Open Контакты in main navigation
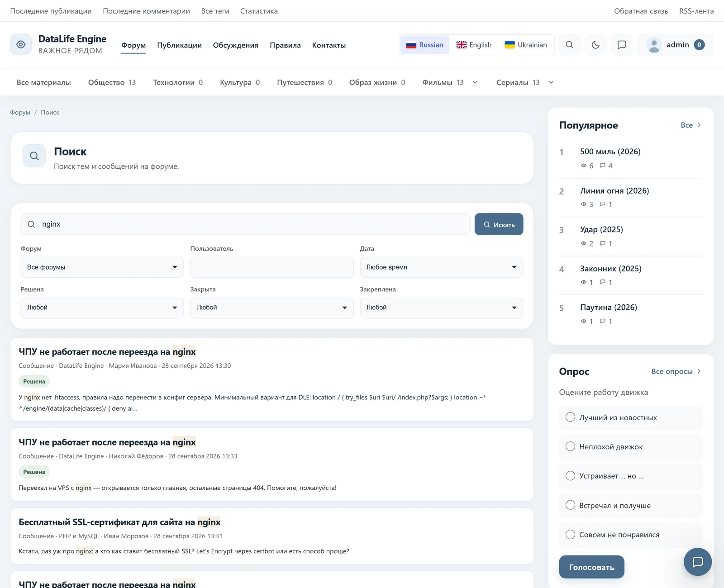This screenshot has height=588, width=724. (x=329, y=45)
